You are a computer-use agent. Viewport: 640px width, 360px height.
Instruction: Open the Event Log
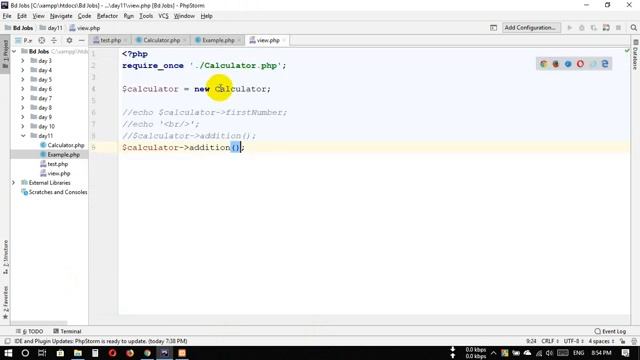(610, 331)
